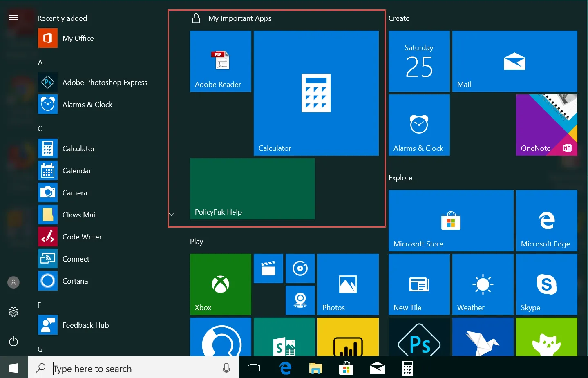The width and height of the screenshot is (588, 378).
Task: Open Calculator from the taskbar
Action: click(407, 368)
